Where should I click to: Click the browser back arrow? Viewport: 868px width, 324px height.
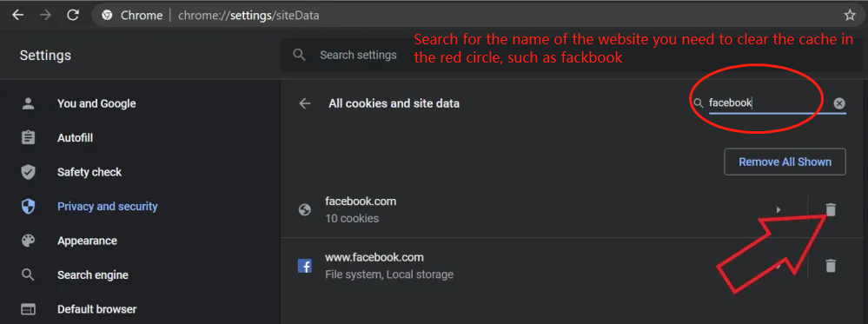[x=18, y=16]
